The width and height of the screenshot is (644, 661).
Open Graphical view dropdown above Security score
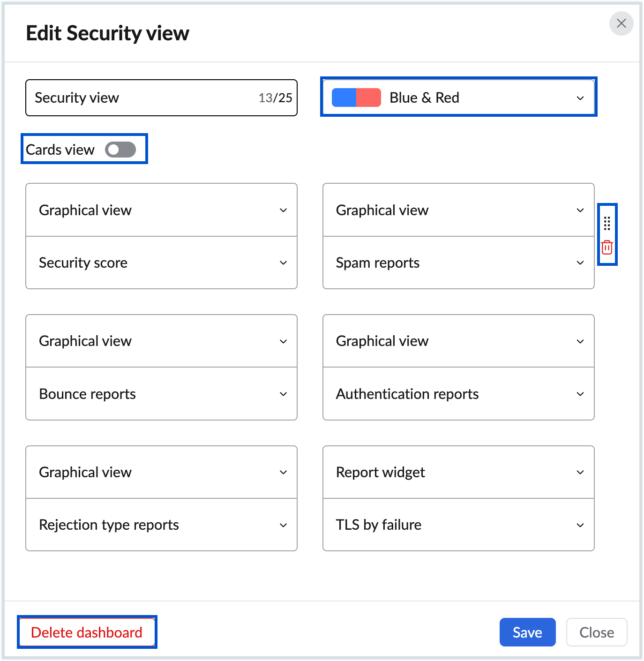(161, 210)
